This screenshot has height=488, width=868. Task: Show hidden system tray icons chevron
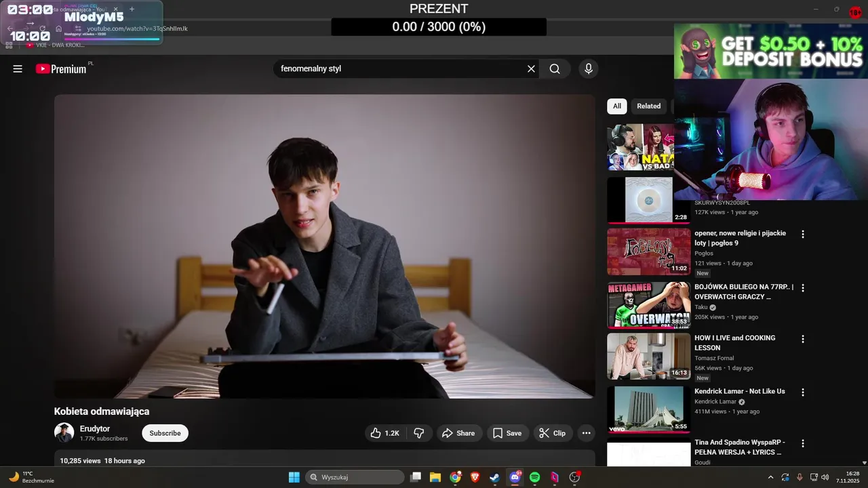770,477
